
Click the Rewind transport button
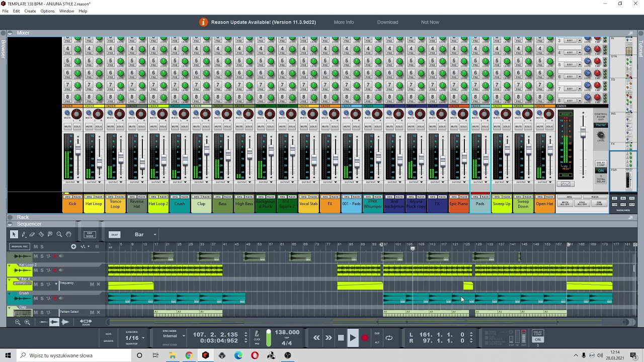316,338
